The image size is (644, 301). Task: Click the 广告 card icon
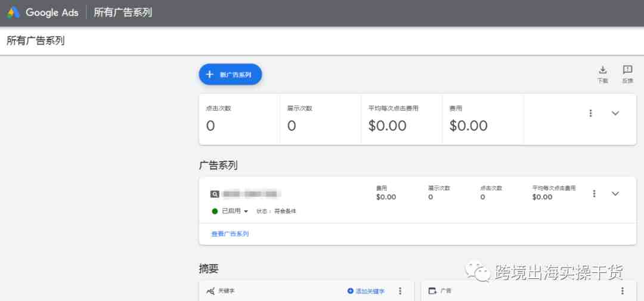[x=432, y=291]
